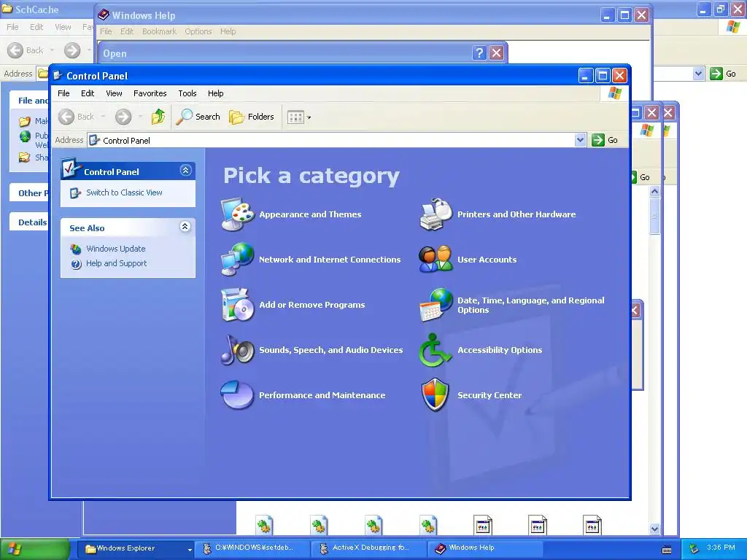The height and width of the screenshot is (560, 747).
Task: Click the Control Panel address field
Action: tap(331, 141)
